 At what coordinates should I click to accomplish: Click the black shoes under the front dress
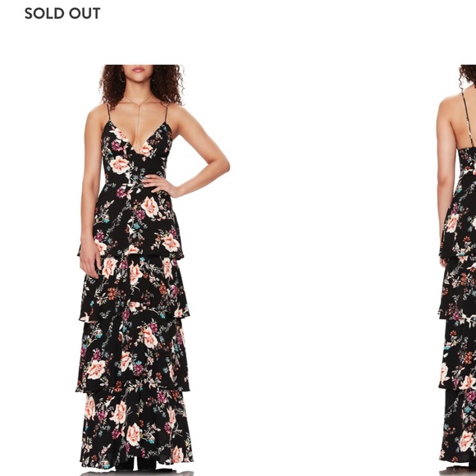[x=136, y=465]
